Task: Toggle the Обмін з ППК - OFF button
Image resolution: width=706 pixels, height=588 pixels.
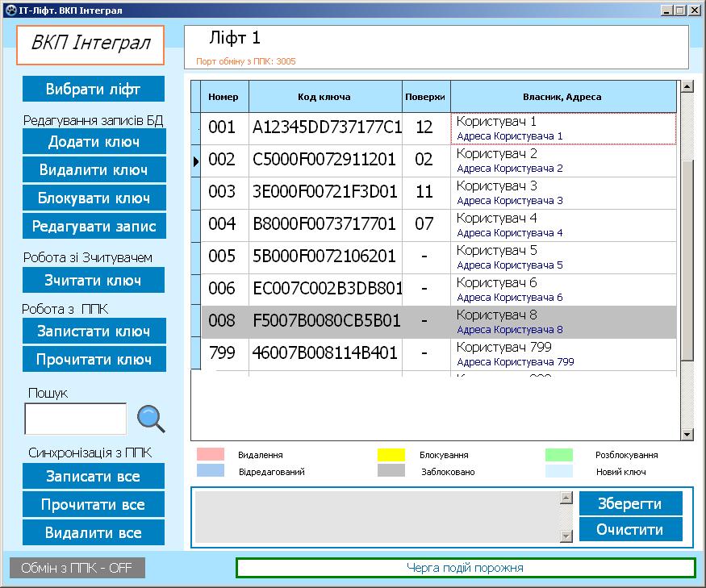Action: point(77,568)
